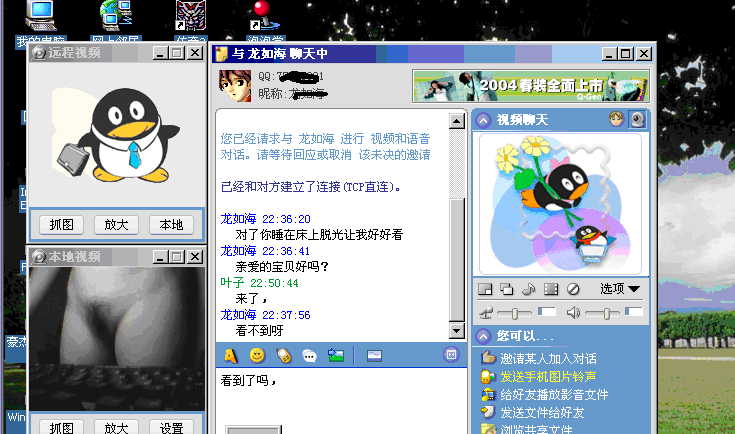The height and width of the screenshot is (434, 735).
Task: Click 放大 in the 远程视频 window
Action: click(116, 224)
